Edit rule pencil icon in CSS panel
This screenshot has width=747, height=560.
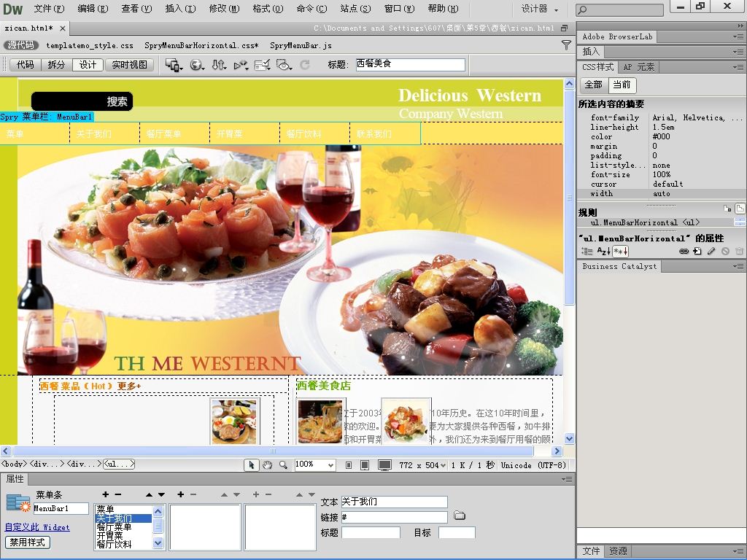pyautogui.click(x=711, y=252)
